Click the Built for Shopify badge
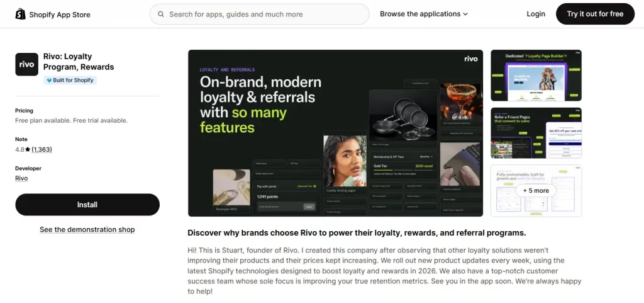The width and height of the screenshot is (644, 303). pos(70,80)
